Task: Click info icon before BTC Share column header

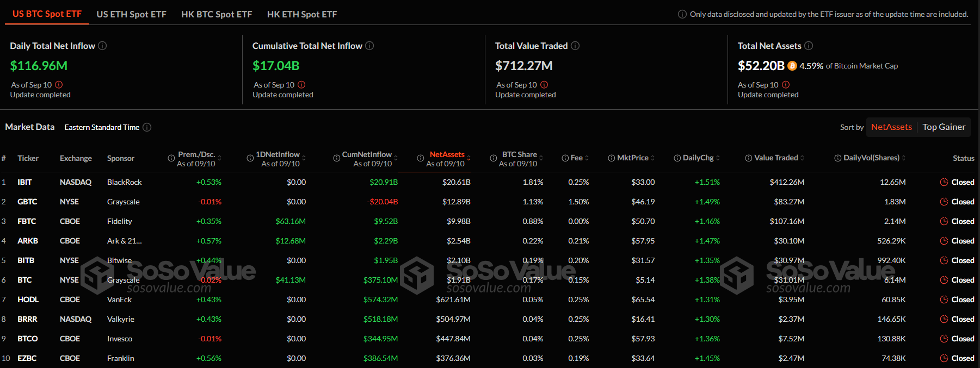Action: click(493, 158)
